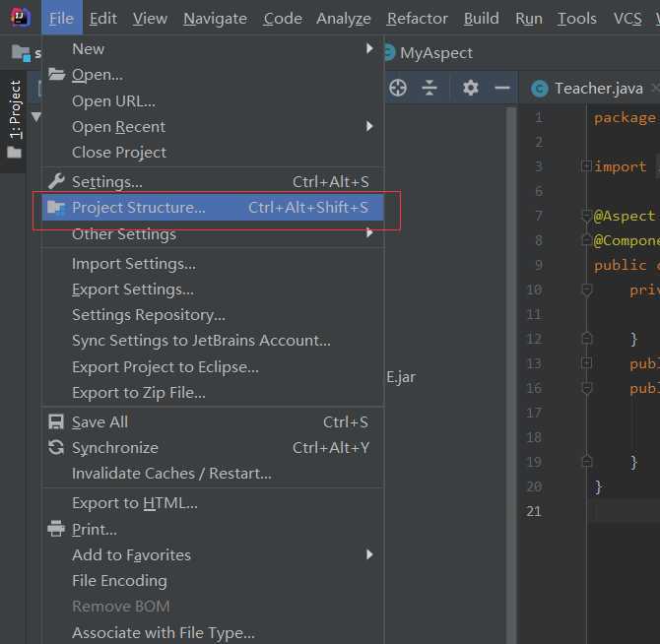Expand the Other Settings submenu arrow

coord(369,232)
